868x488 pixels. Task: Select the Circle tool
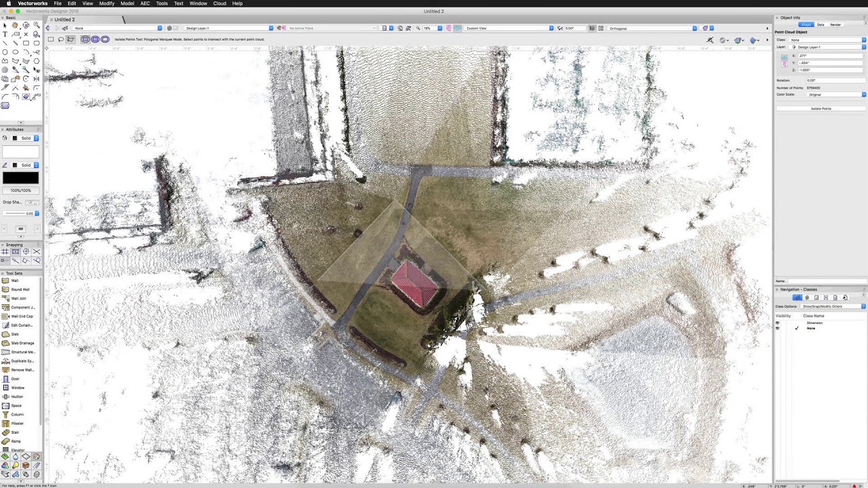click(x=5, y=52)
